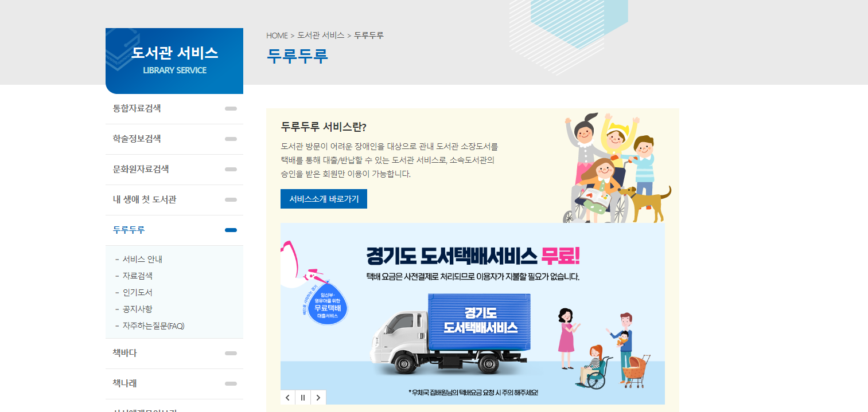
Task: Open the 통합자료검색 sidebar menu
Action: [x=174, y=108]
